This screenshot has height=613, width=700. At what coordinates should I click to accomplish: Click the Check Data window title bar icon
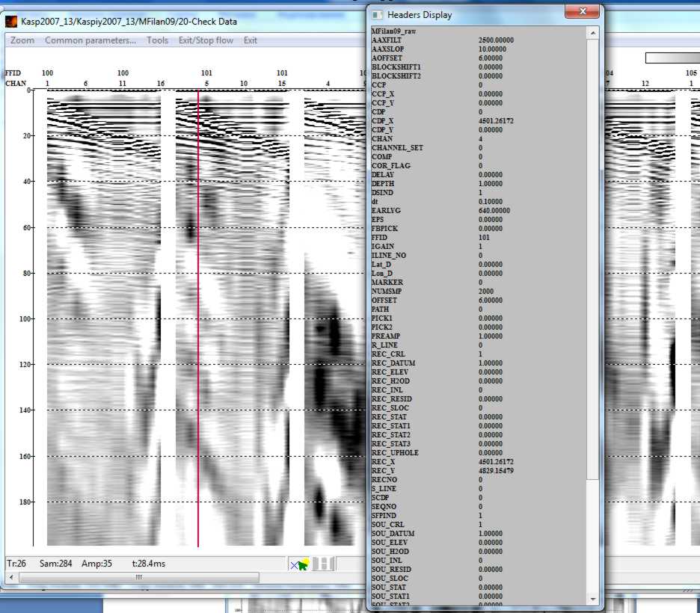[11, 21]
